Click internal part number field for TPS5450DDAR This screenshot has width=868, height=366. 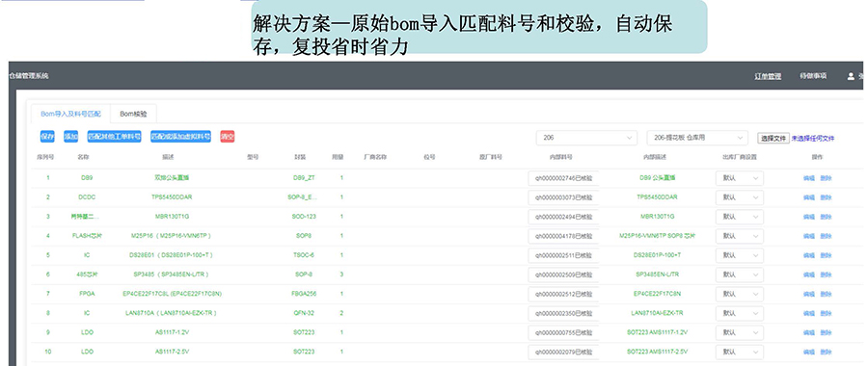click(x=563, y=197)
